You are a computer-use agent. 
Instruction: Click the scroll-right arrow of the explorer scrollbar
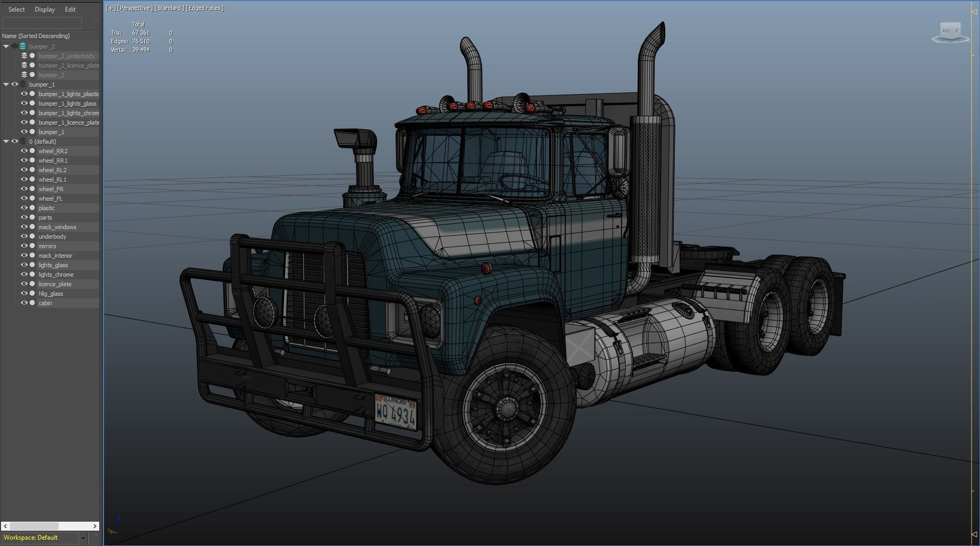click(x=95, y=526)
